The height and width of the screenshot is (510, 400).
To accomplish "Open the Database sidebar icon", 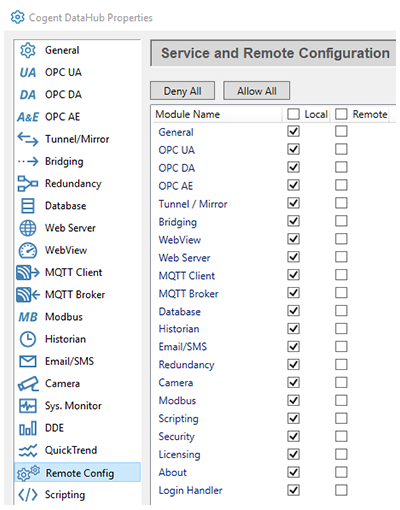I will pos(28,206).
